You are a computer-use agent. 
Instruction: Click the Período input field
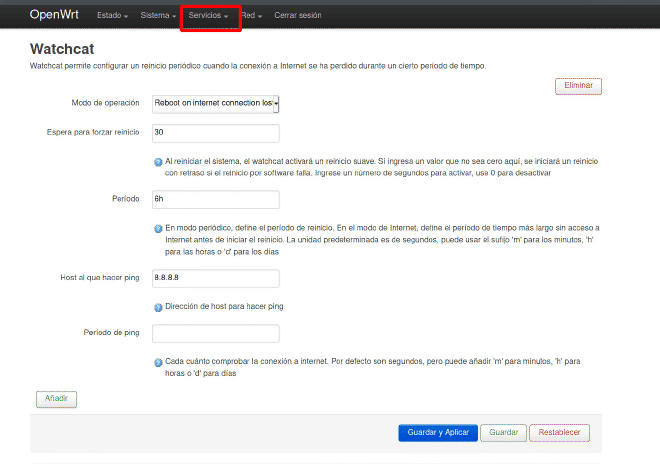pos(215,199)
